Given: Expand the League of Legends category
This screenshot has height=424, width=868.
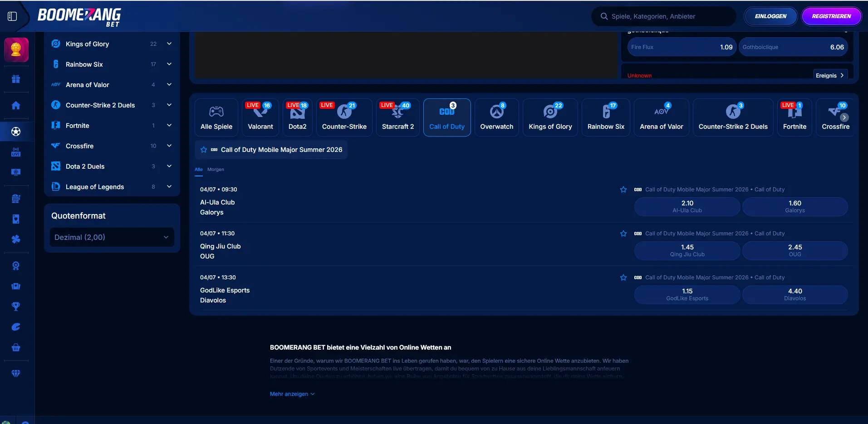Looking at the screenshot, I should coord(169,186).
